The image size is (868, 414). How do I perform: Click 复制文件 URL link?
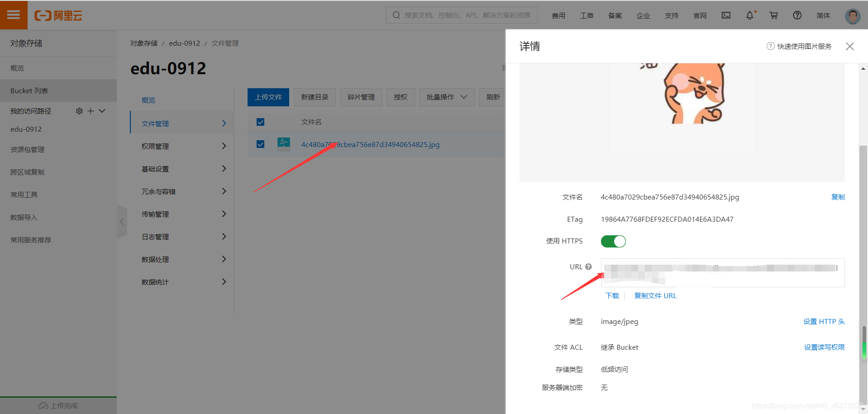(x=655, y=295)
